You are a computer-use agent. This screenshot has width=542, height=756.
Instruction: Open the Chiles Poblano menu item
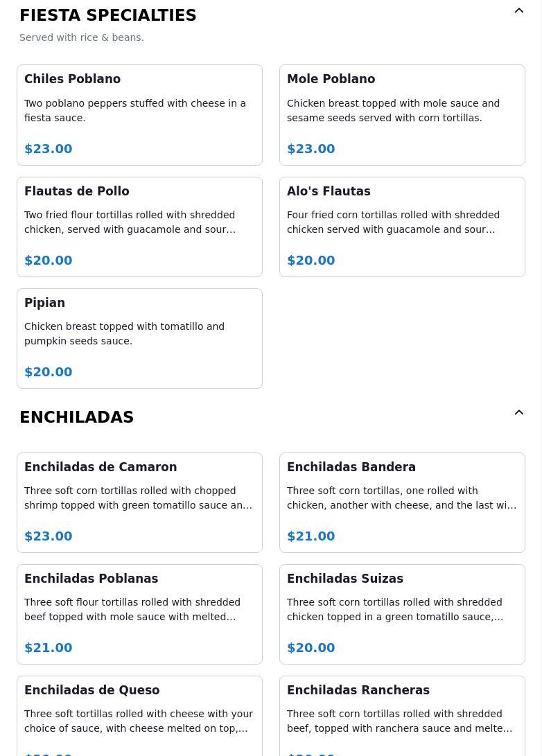click(x=139, y=115)
